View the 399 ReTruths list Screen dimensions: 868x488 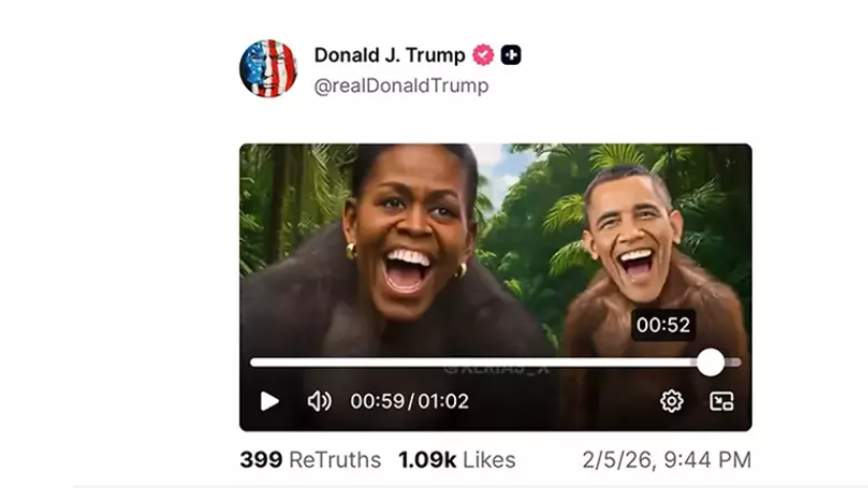click(x=310, y=460)
